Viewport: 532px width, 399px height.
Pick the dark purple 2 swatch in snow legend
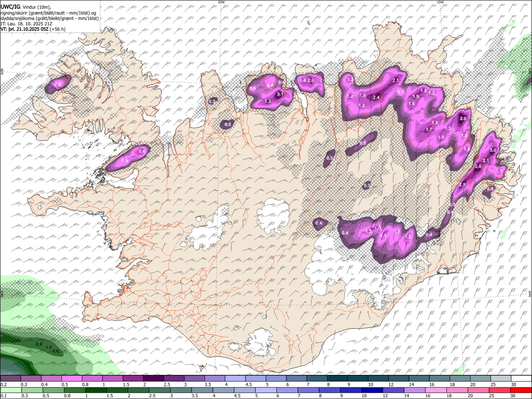coord(154,378)
